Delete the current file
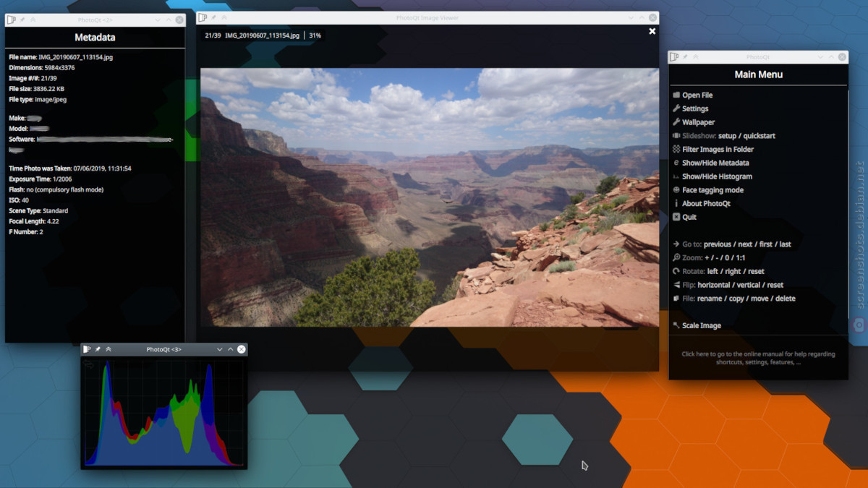 click(x=786, y=299)
